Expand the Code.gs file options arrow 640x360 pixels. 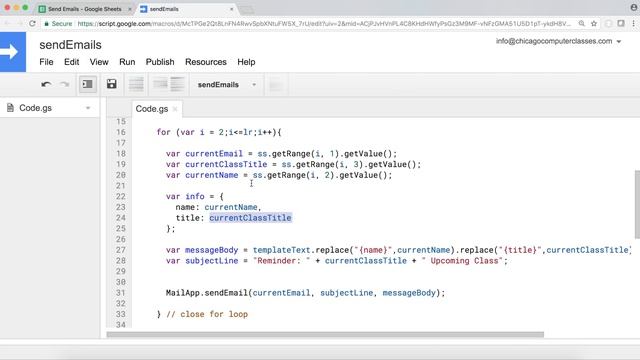pyautogui.click(x=88, y=108)
